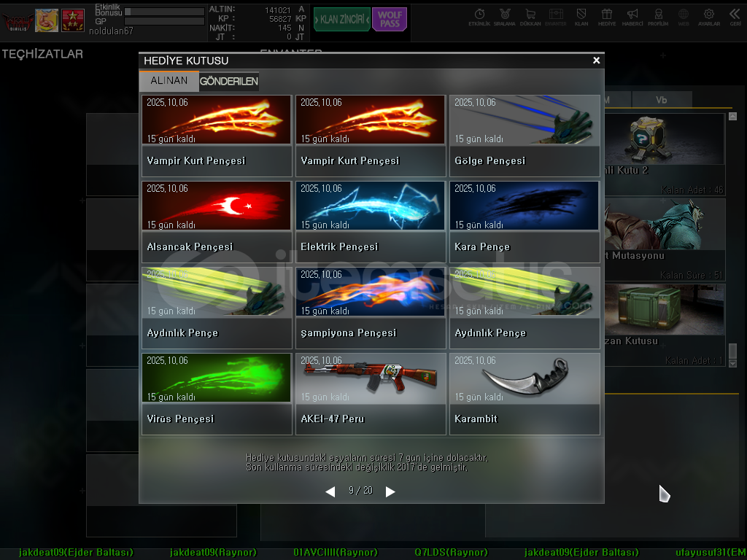Click the Altın value 141021

[278, 10]
